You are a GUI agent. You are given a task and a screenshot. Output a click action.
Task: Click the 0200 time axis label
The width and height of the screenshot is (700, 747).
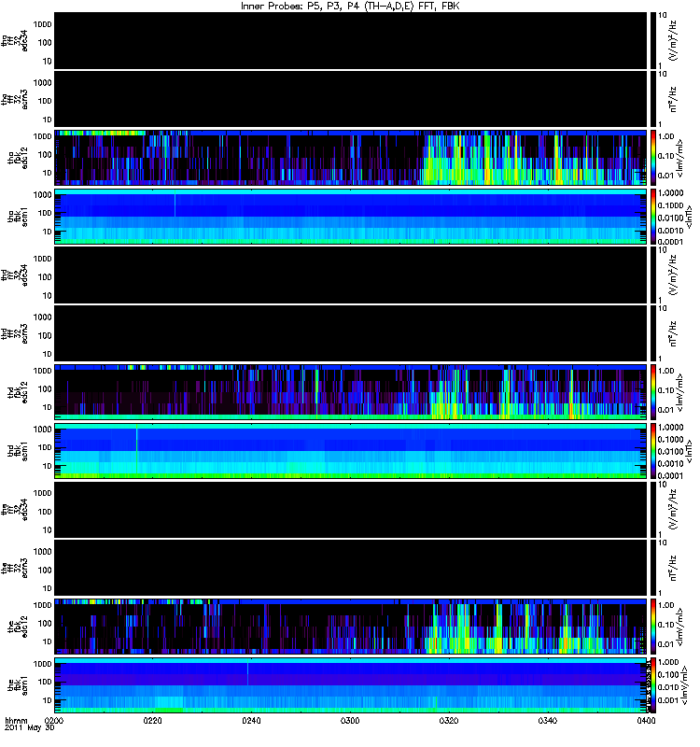pyautogui.click(x=54, y=720)
